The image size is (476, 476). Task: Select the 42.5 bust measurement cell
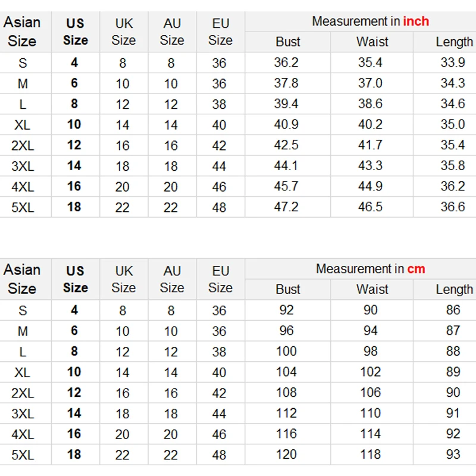click(x=286, y=145)
